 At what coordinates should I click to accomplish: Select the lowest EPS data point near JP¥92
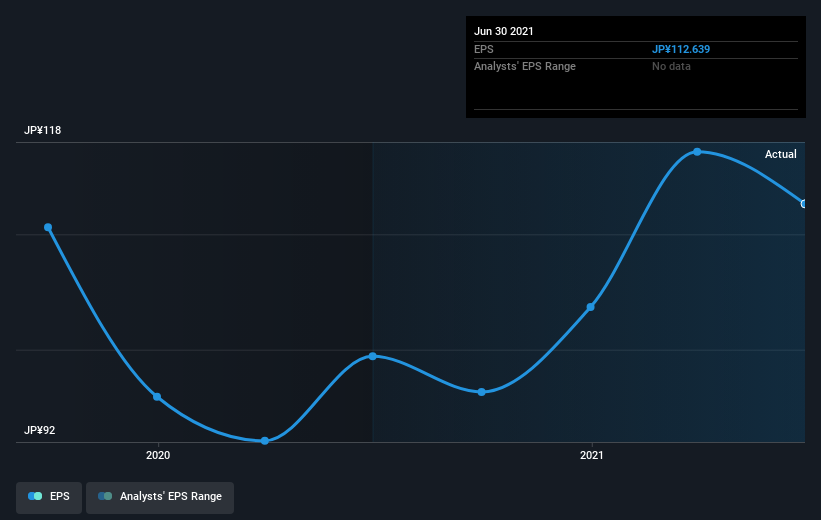click(265, 441)
